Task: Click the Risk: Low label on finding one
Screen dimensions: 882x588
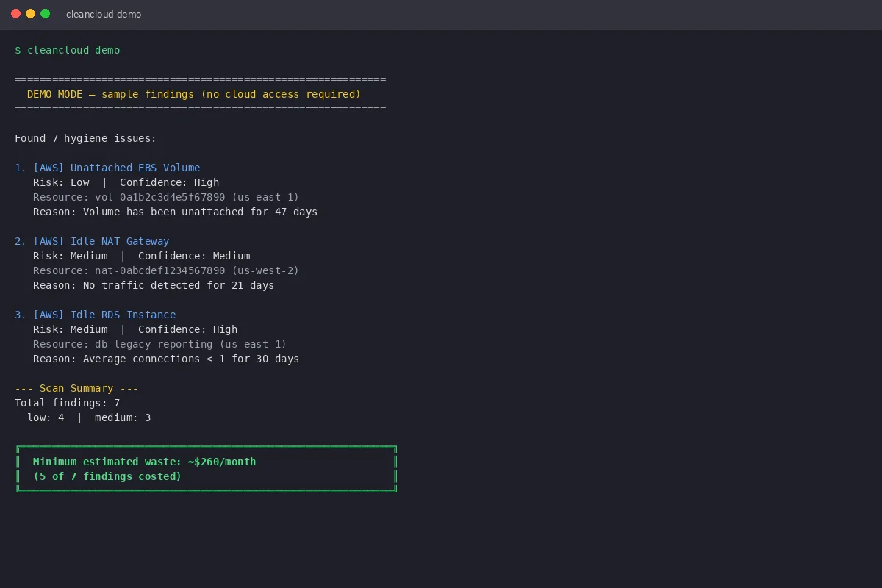Action: pos(62,182)
